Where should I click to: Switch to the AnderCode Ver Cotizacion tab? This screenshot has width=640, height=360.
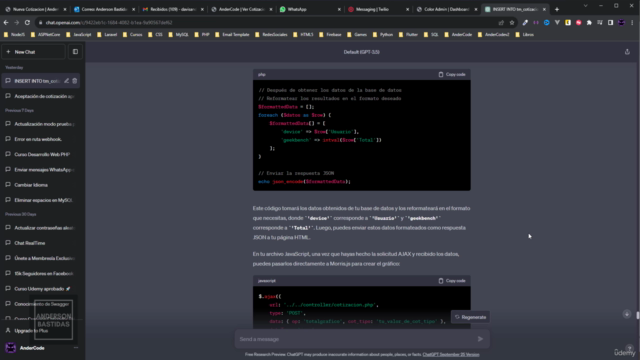point(242,9)
